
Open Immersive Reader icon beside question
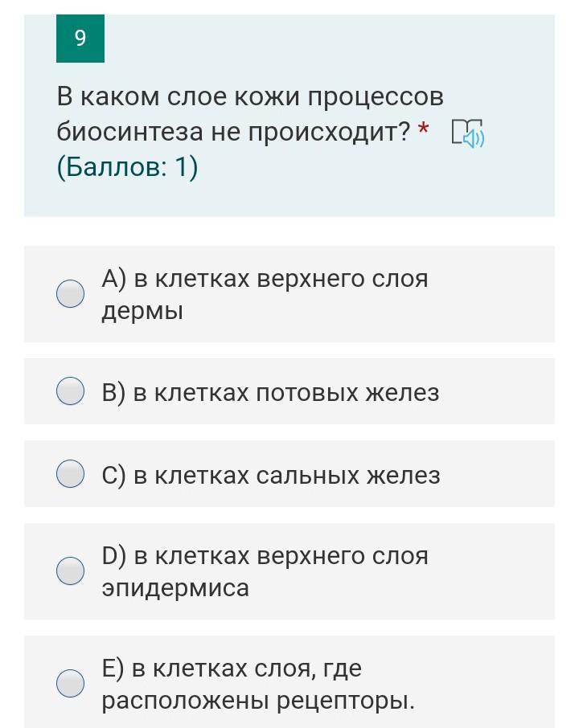click(x=467, y=133)
